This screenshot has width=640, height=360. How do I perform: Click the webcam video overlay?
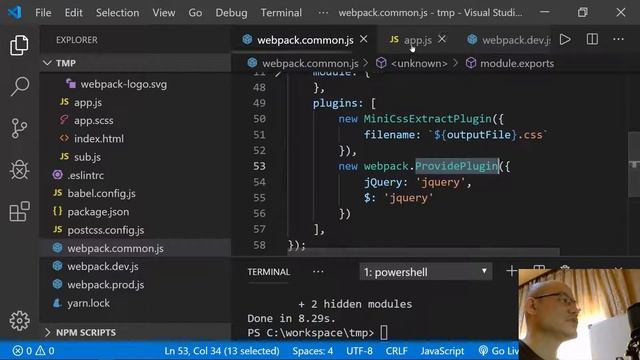coord(579,314)
